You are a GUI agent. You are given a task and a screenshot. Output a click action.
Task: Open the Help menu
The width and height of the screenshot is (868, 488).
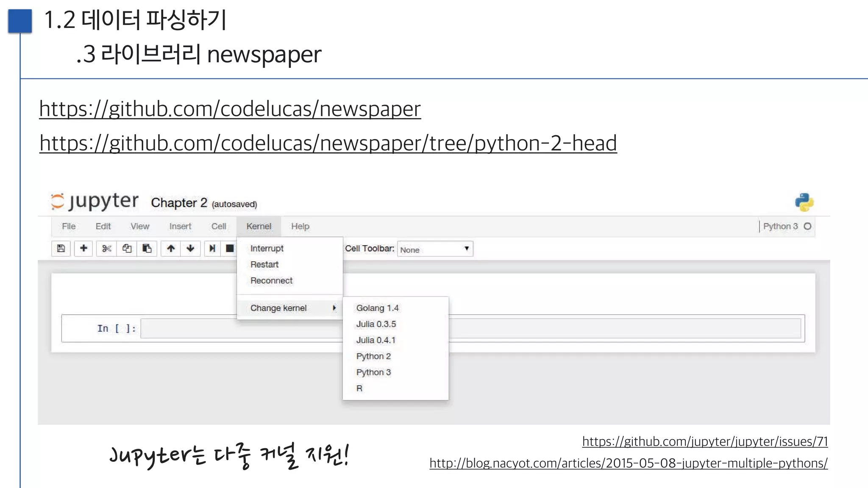[300, 226]
